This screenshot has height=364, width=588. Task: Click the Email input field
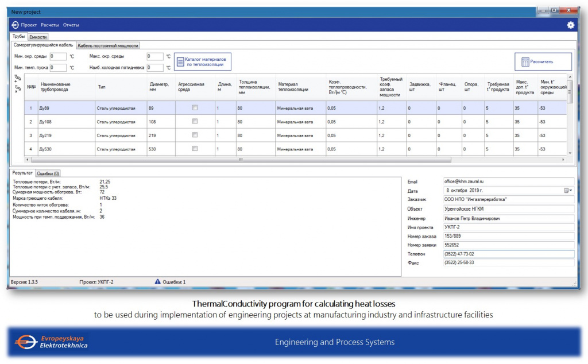pos(509,181)
